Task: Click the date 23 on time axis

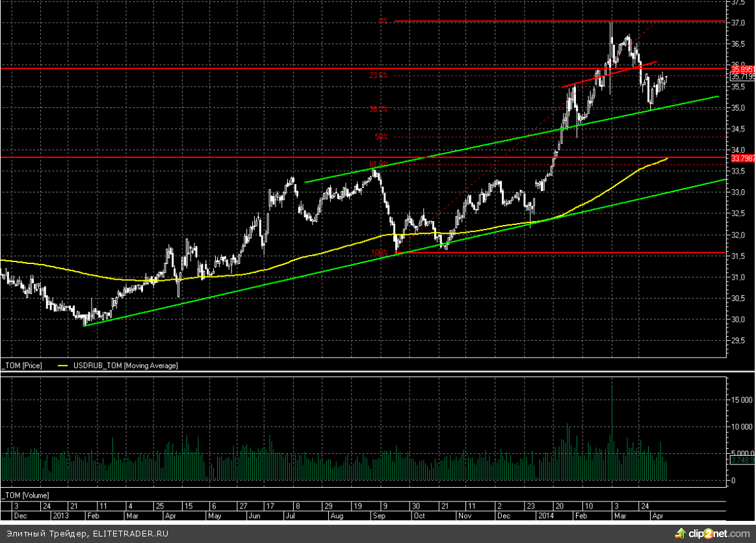Action: point(531,506)
